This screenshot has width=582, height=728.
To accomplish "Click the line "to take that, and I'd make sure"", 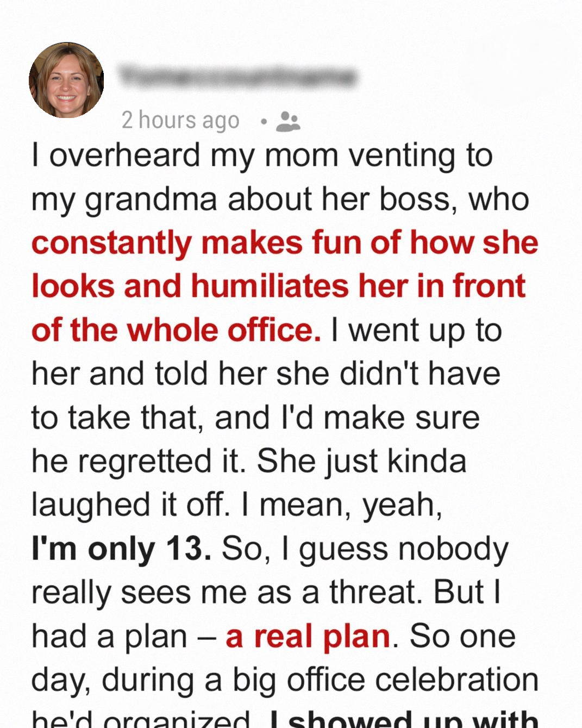I will pos(255,418).
